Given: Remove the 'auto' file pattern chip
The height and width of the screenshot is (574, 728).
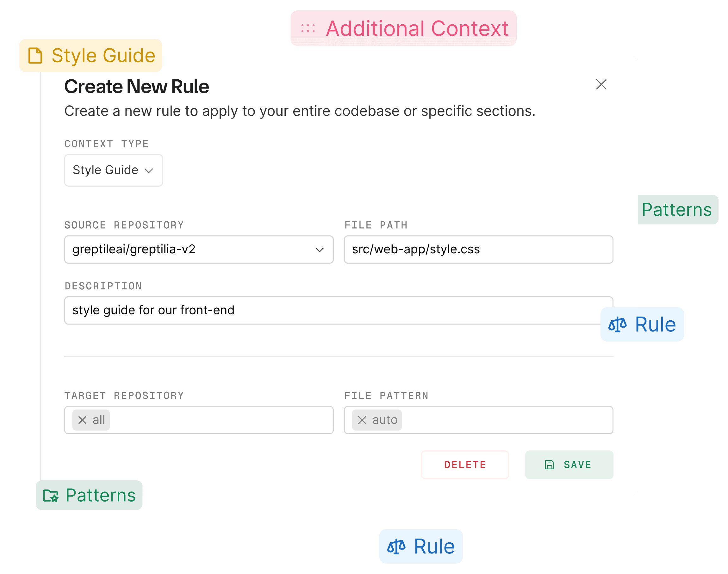Looking at the screenshot, I should click(362, 420).
